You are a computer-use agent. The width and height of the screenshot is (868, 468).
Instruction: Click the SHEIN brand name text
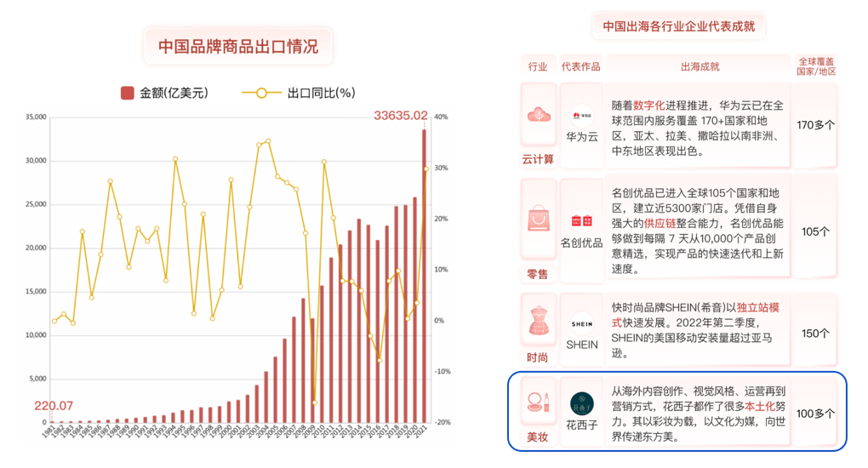click(x=582, y=345)
